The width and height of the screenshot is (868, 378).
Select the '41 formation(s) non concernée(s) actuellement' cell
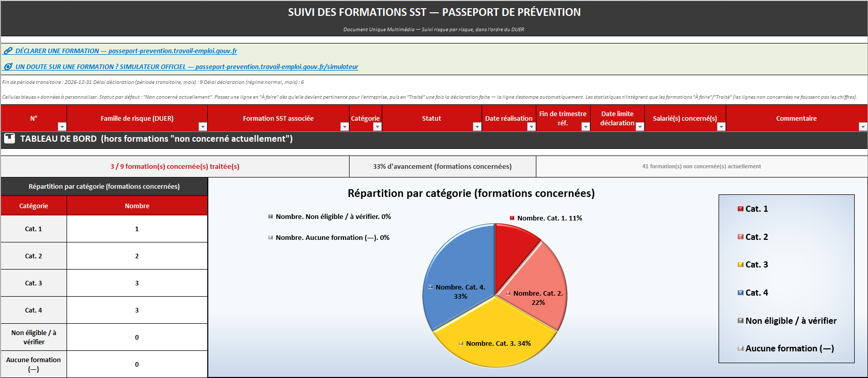(x=702, y=166)
